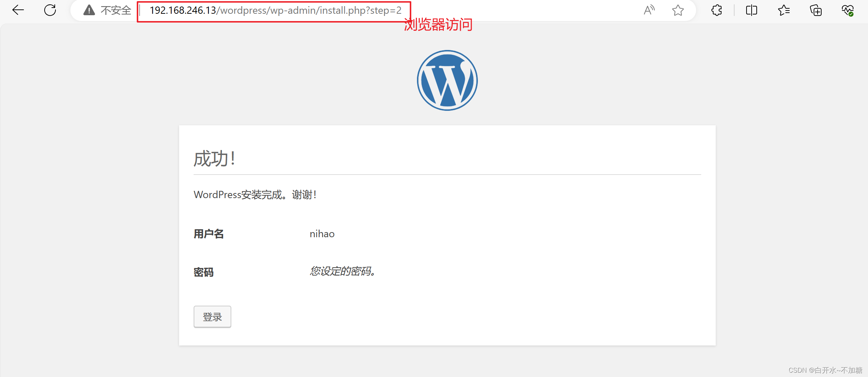Click the 登录 login button
The image size is (868, 377).
[212, 317]
